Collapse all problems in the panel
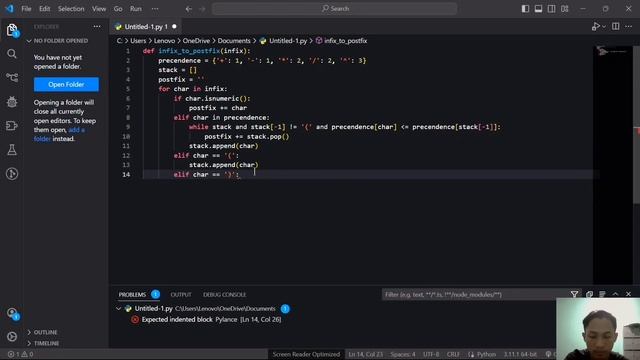 (x=589, y=294)
